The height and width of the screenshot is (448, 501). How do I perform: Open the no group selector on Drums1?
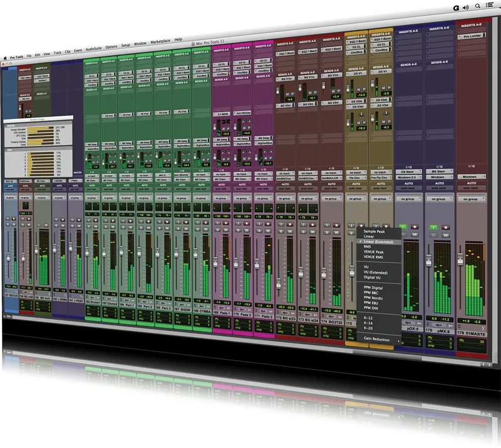pyautogui.click(x=92, y=198)
